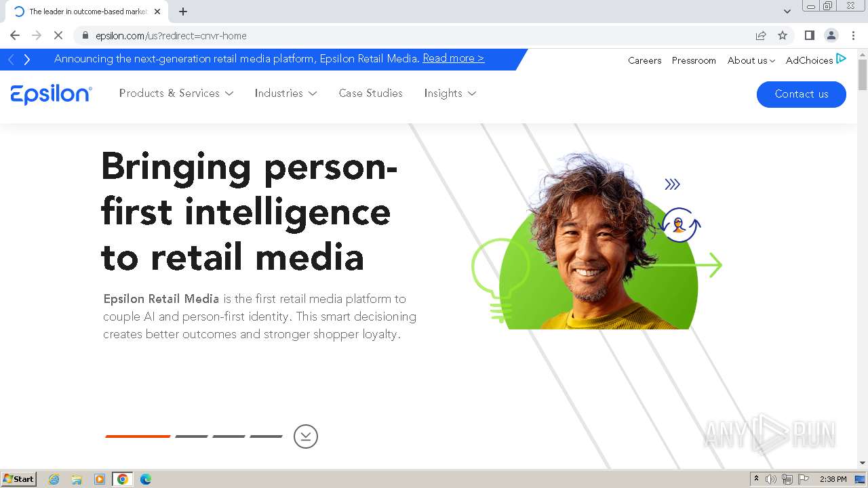The width and height of the screenshot is (868, 488).
Task: Expand the Insights menu
Action: pyautogui.click(x=450, y=94)
